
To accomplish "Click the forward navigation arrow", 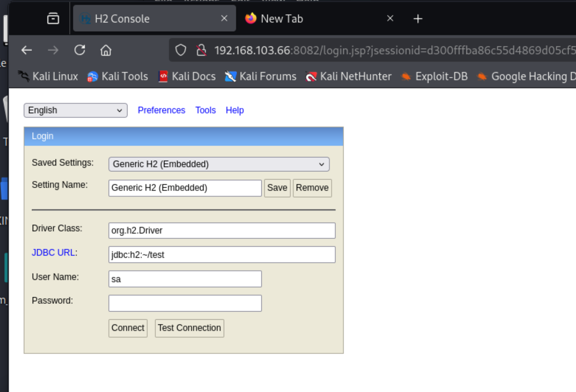I will pyautogui.click(x=53, y=50).
